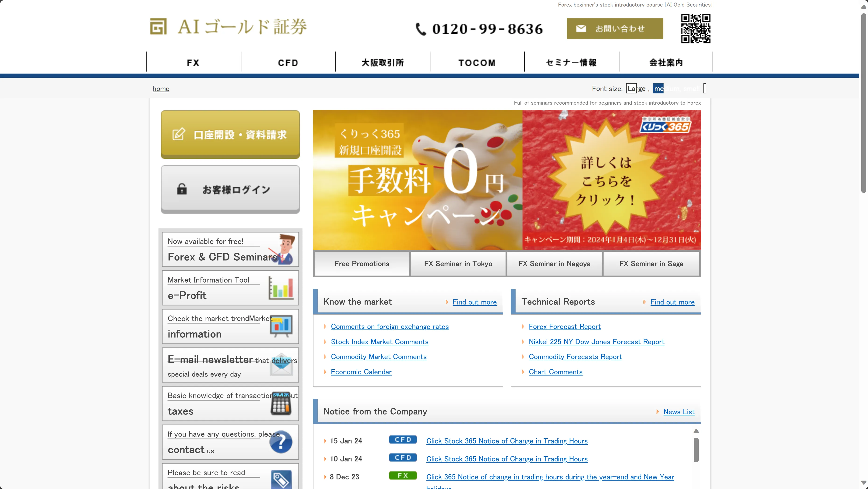Open the FX navigation menu

[193, 62]
